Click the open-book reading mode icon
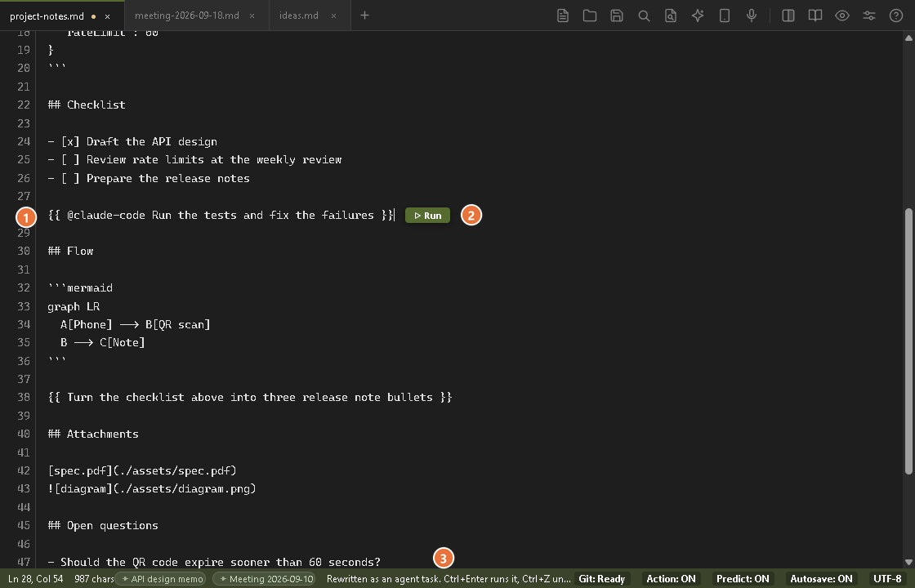This screenshot has height=588, width=915. [x=815, y=16]
